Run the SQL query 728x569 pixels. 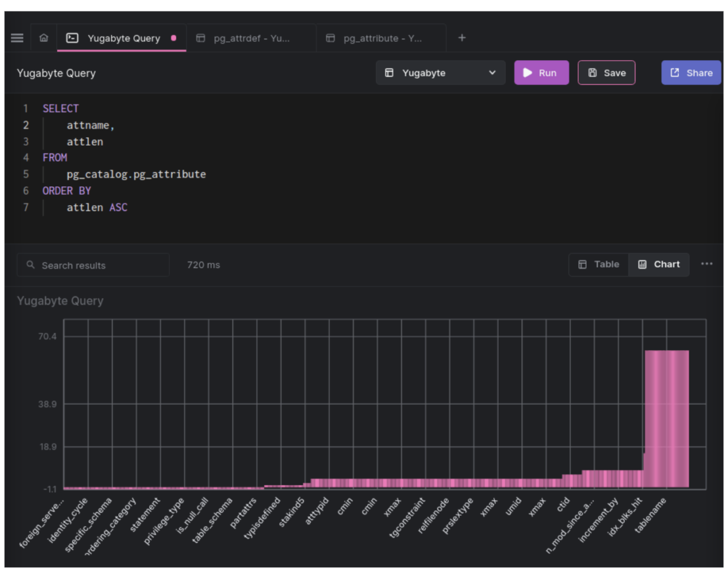point(541,72)
